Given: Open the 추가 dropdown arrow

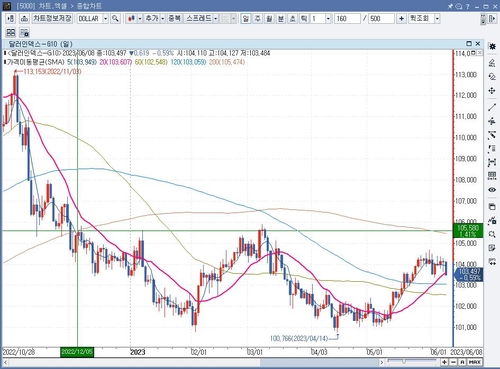Looking at the screenshot, I should coord(163,19).
